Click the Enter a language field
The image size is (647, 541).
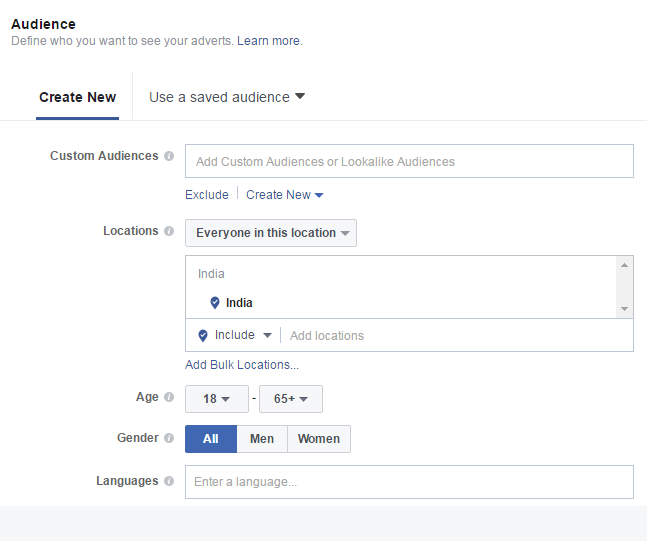[x=409, y=482]
